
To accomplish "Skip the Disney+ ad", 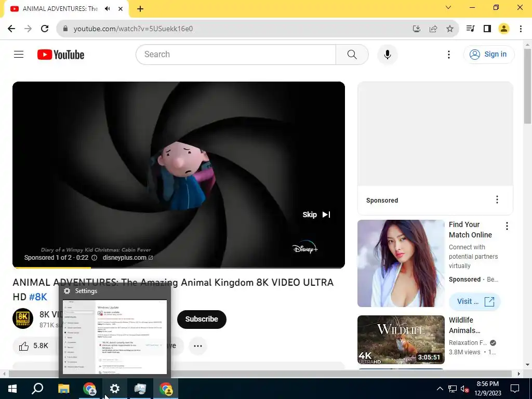I will click(x=316, y=215).
